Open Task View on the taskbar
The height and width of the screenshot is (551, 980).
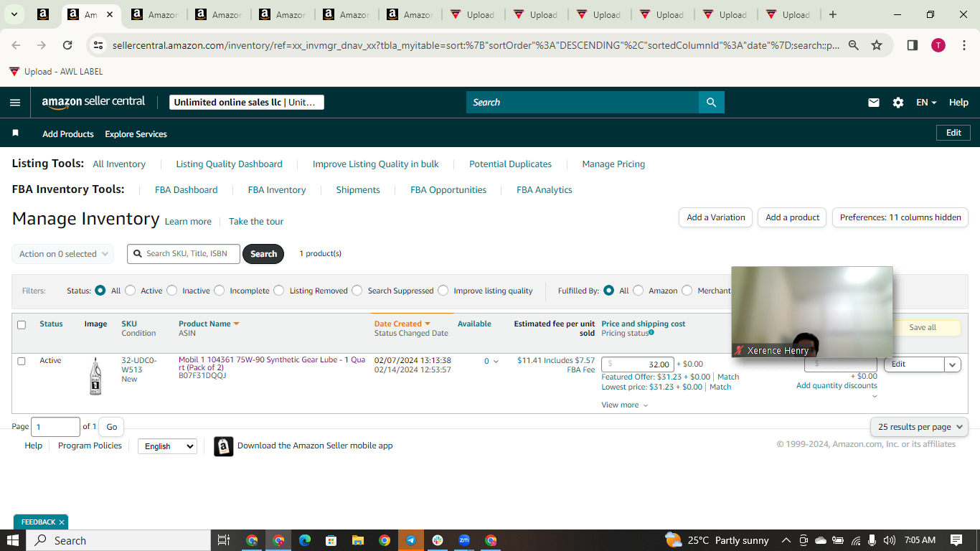click(223, 540)
